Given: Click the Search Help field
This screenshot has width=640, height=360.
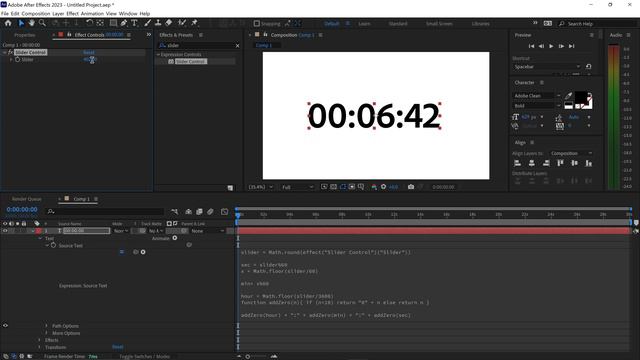Looking at the screenshot, I should 596,24.
